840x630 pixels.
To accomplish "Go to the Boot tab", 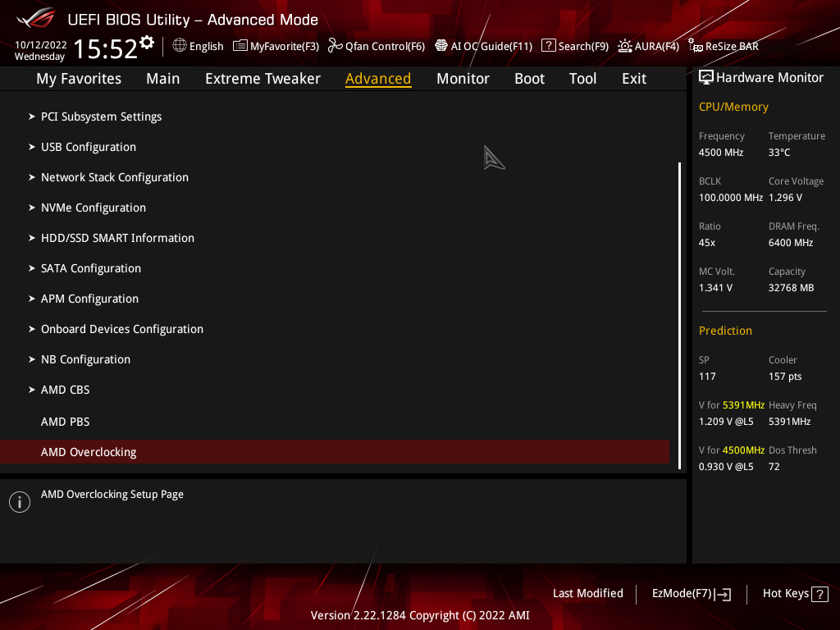I will tap(529, 79).
